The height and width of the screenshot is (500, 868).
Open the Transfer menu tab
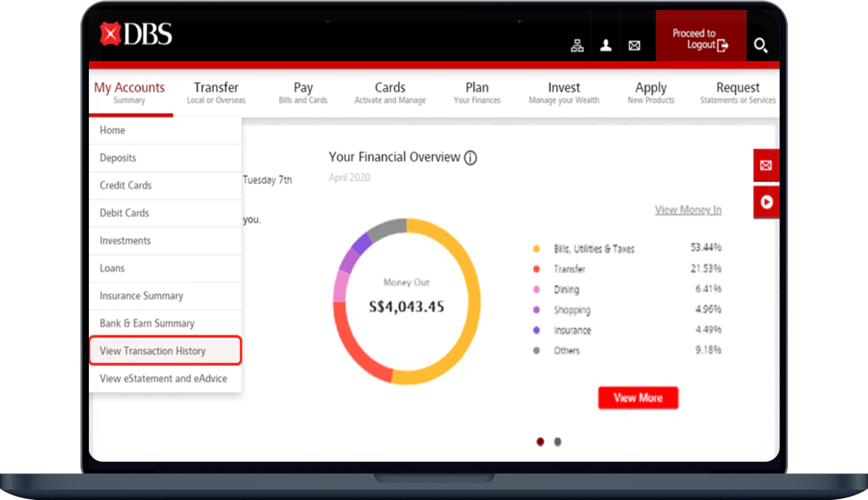pos(216,92)
